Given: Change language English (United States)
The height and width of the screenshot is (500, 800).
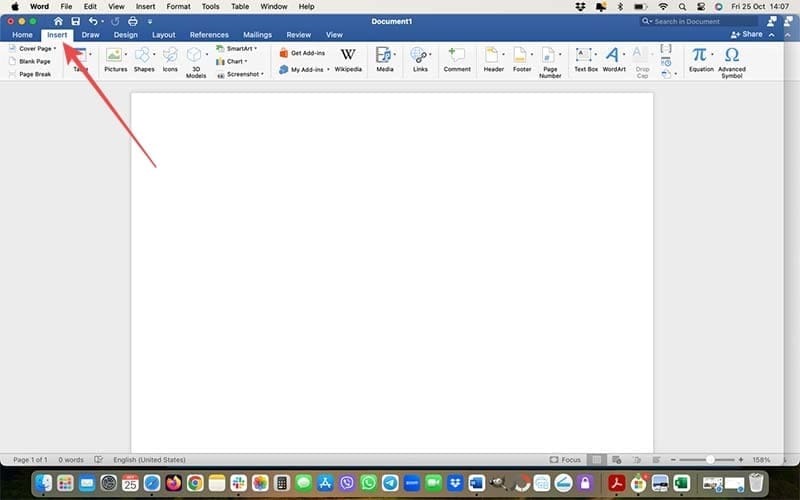Looking at the screenshot, I should (x=149, y=460).
